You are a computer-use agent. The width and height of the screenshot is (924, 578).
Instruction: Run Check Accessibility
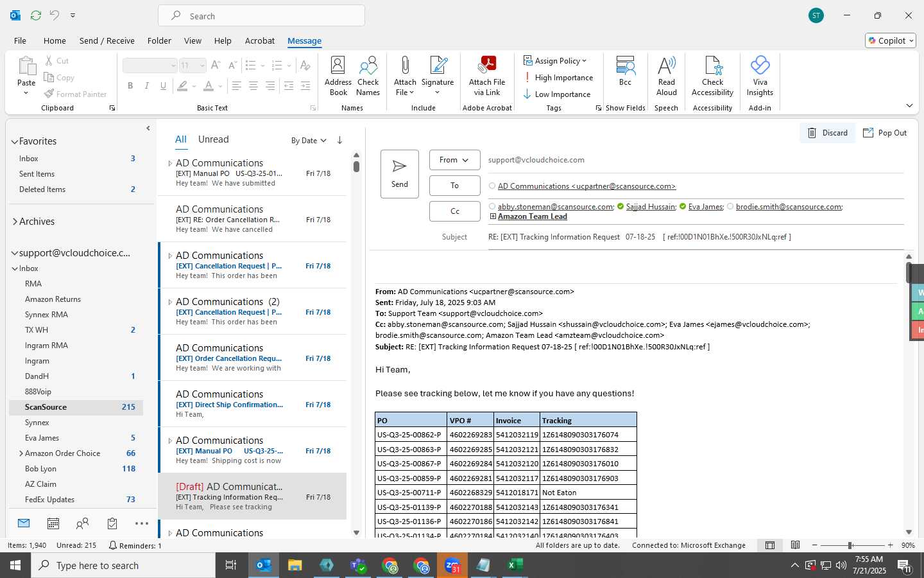click(x=712, y=76)
